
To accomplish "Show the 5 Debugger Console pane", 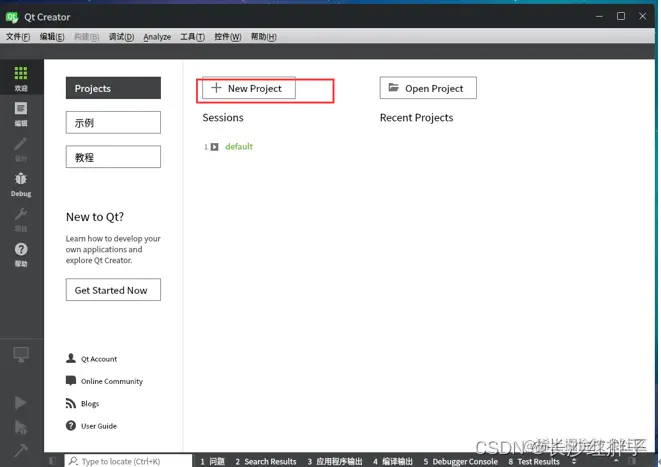I will coord(460,462).
